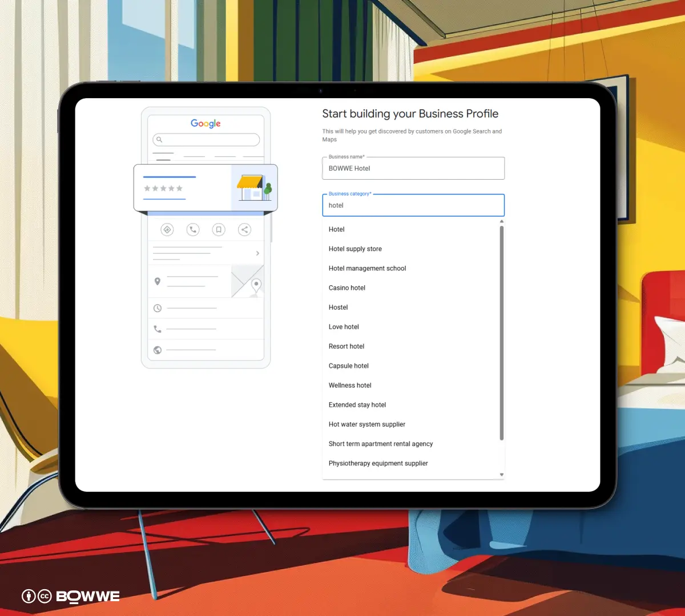Select Hostel from the suggestions
This screenshot has height=616, width=685.
[411, 307]
